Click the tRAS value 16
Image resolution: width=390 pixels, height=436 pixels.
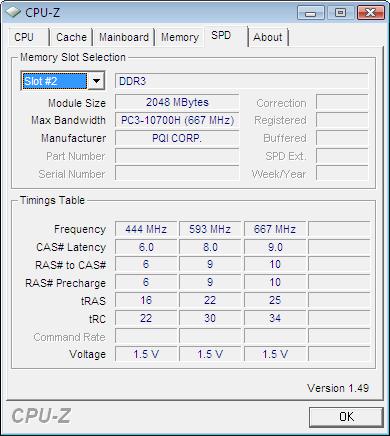146,300
